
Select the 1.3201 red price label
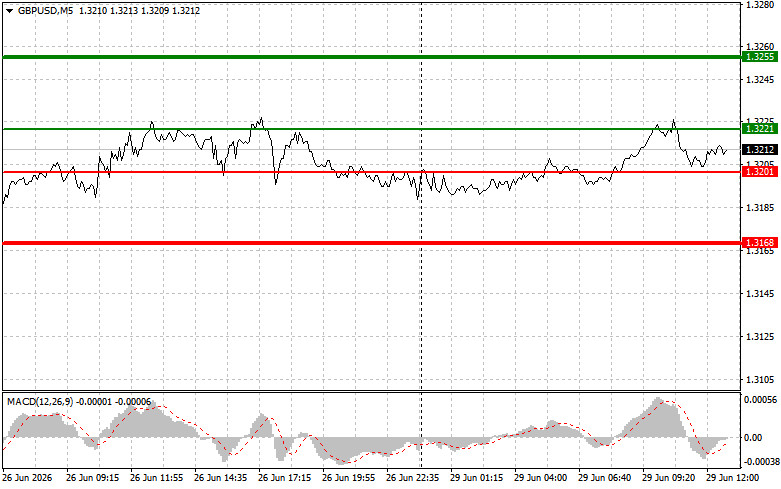point(760,172)
